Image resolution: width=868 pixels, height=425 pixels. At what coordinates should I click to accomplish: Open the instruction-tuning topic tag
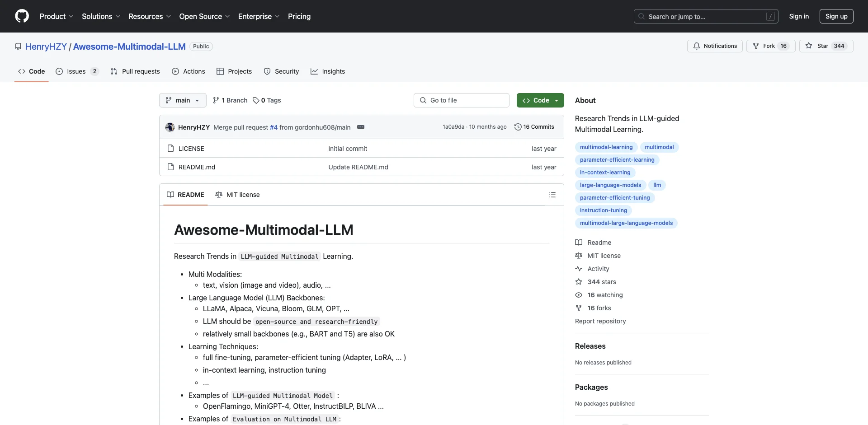604,210
